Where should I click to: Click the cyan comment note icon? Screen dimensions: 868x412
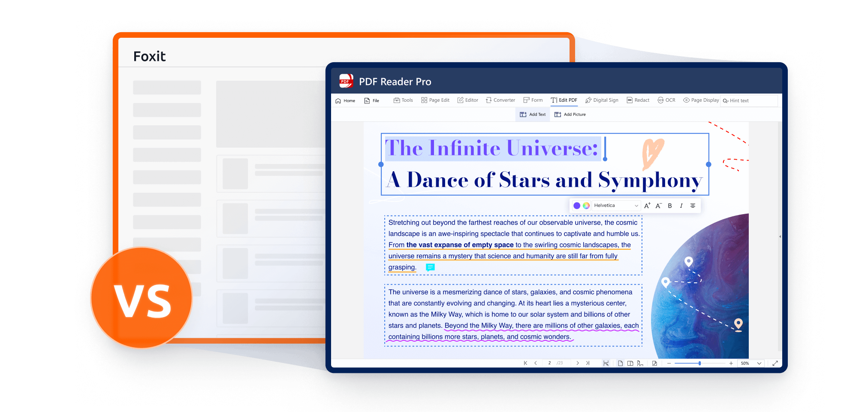click(x=430, y=267)
